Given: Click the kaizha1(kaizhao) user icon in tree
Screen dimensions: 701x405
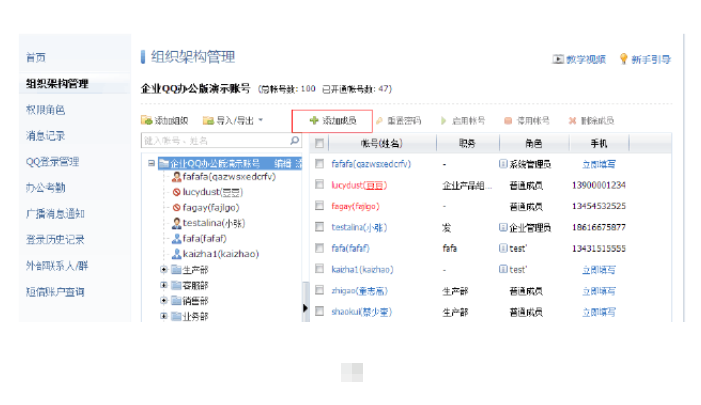Looking at the screenshot, I should point(177,253).
